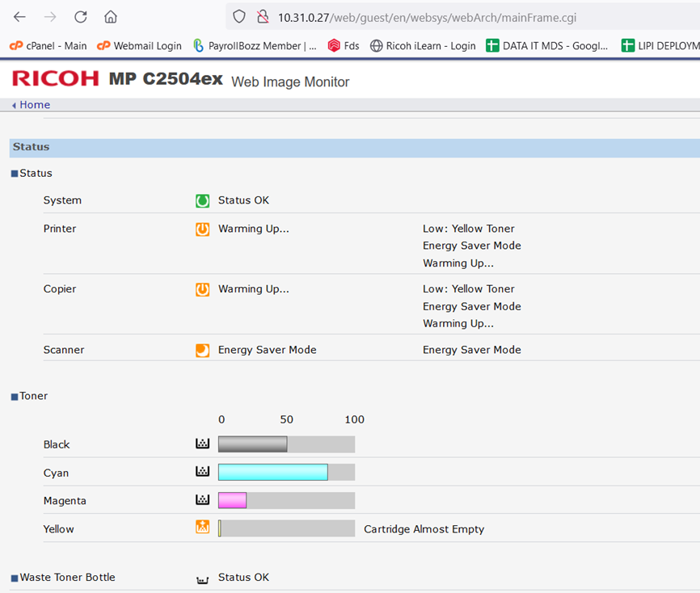Click the browser forward arrow

[x=50, y=18]
